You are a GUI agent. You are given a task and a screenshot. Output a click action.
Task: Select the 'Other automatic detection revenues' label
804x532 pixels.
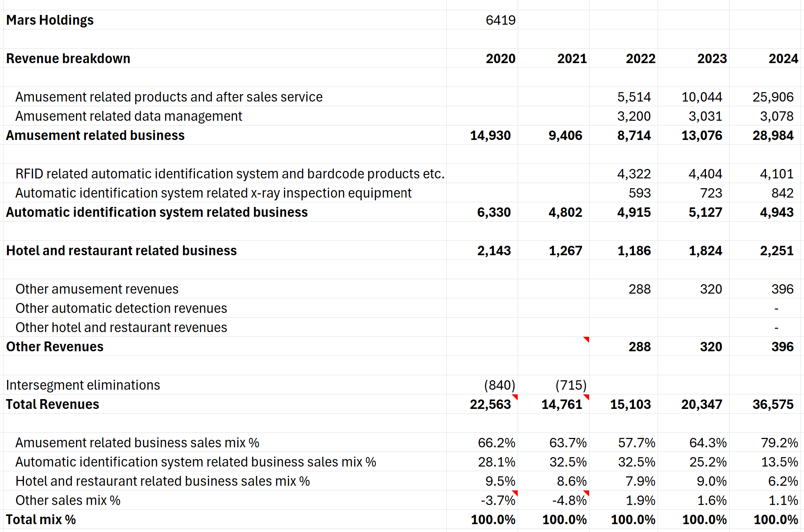(x=121, y=308)
